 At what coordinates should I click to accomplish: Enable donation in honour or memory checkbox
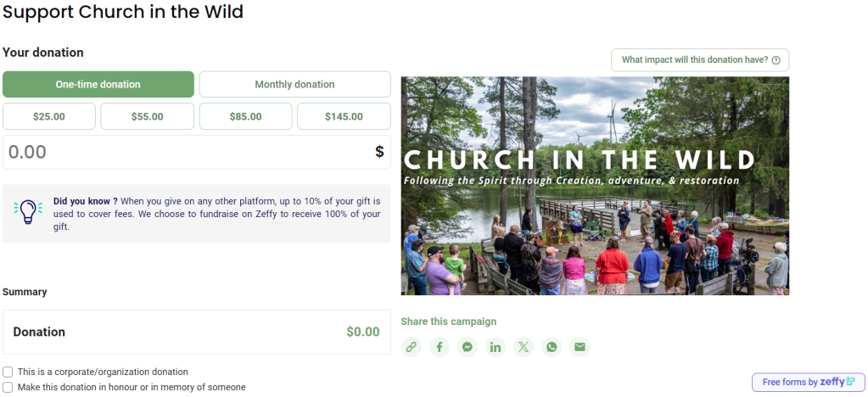pyautogui.click(x=8, y=387)
